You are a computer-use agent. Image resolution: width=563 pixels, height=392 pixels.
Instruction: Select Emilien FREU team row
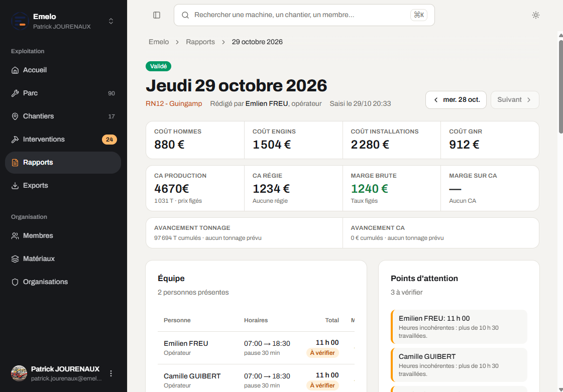[x=256, y=348]
